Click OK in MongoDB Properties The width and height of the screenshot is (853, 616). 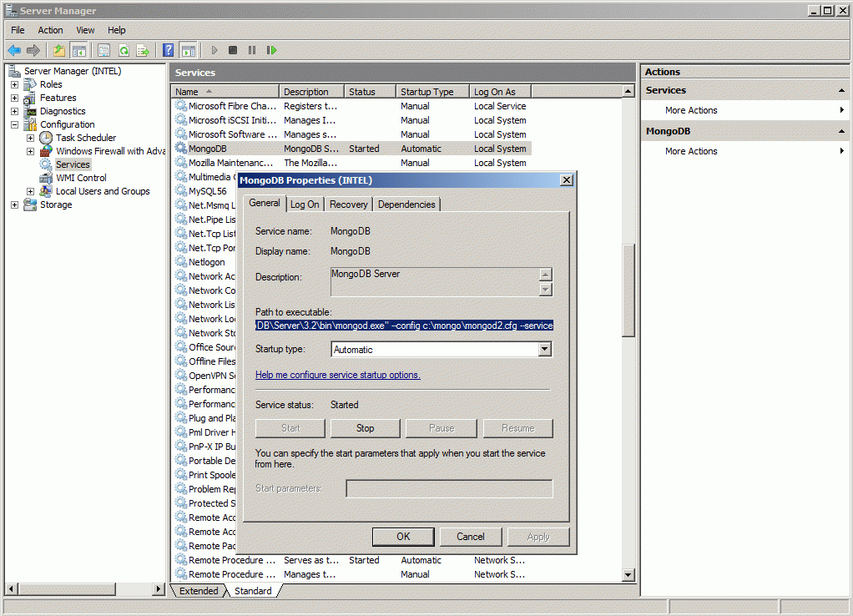pyautogui.click(x=403, y=537)
